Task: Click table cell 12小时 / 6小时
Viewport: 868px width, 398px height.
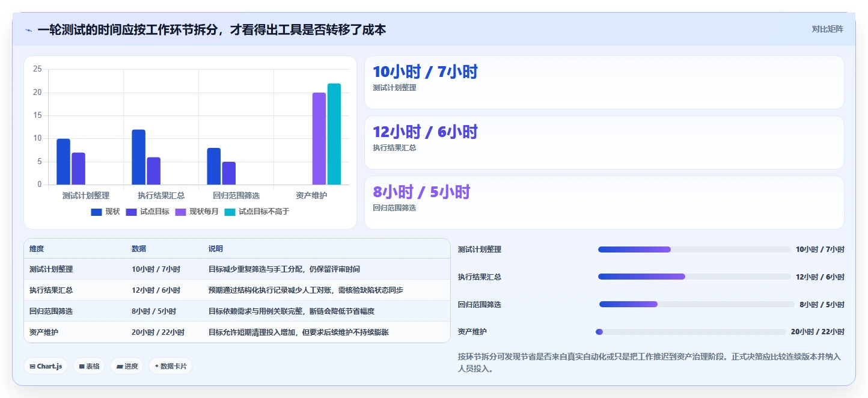Action: click(156, 290)
